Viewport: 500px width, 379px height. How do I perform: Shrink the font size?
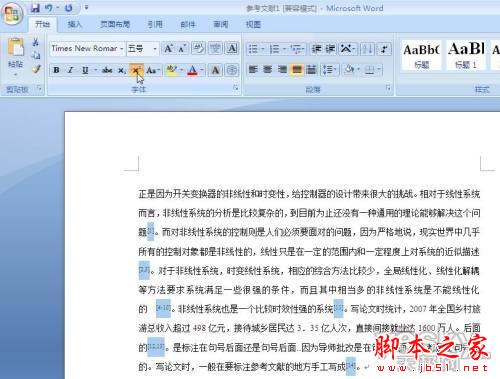182,49
